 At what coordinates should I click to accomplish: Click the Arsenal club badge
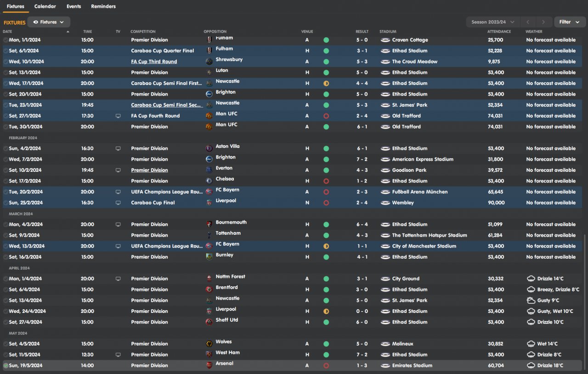209,365
